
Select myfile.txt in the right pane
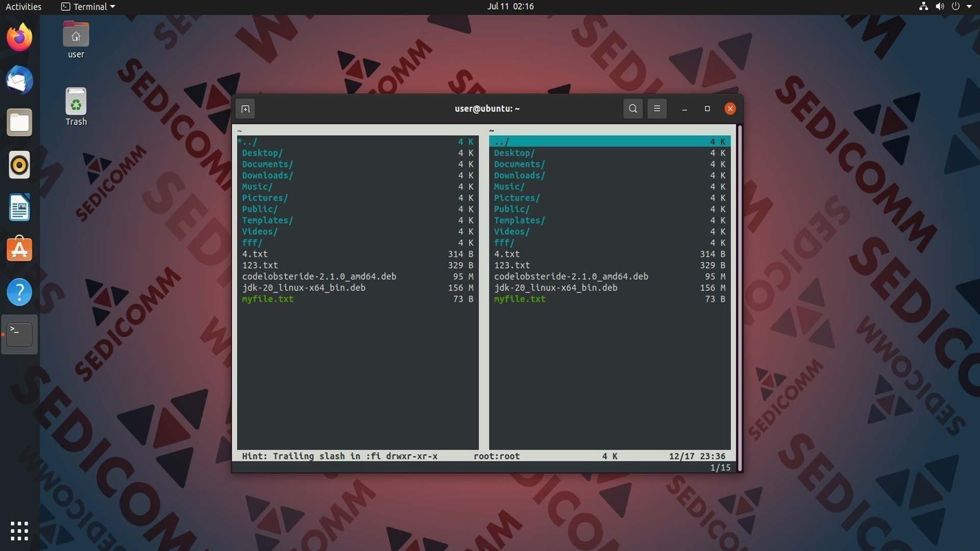(x=610, y=299)
